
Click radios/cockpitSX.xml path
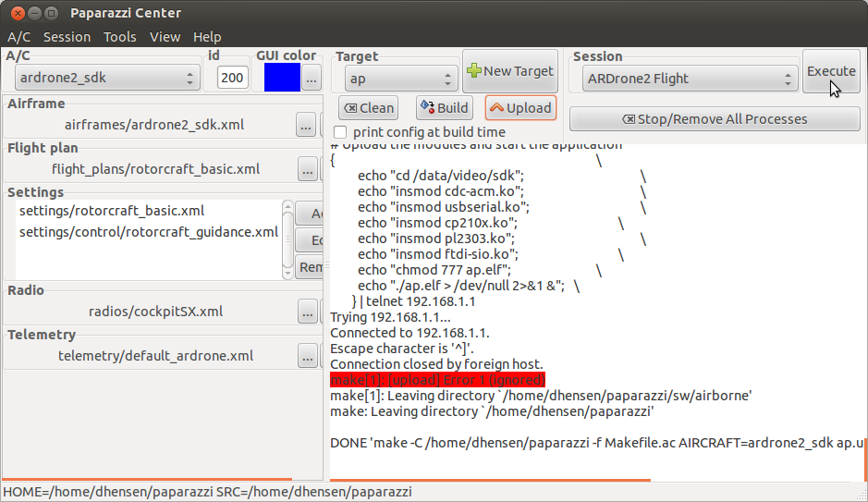155,312
